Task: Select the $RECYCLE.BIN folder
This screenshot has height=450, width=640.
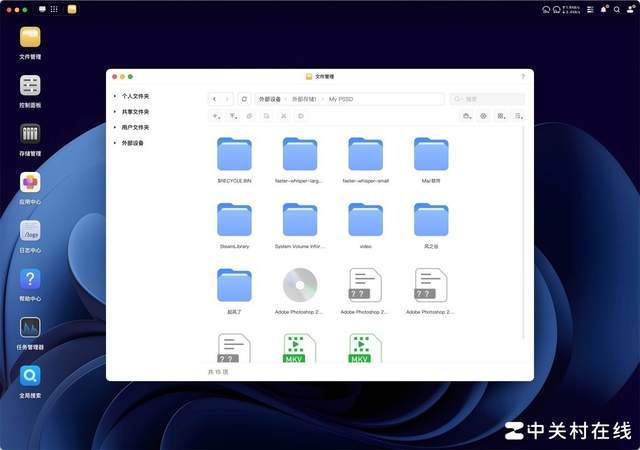Action: [234, 160]
